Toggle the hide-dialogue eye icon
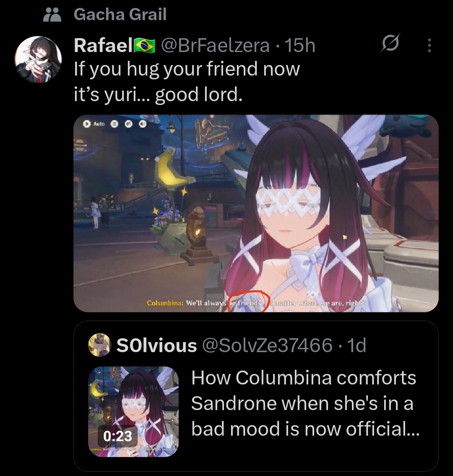The width and height of the screenshot is (453, 476). (129, 124)
